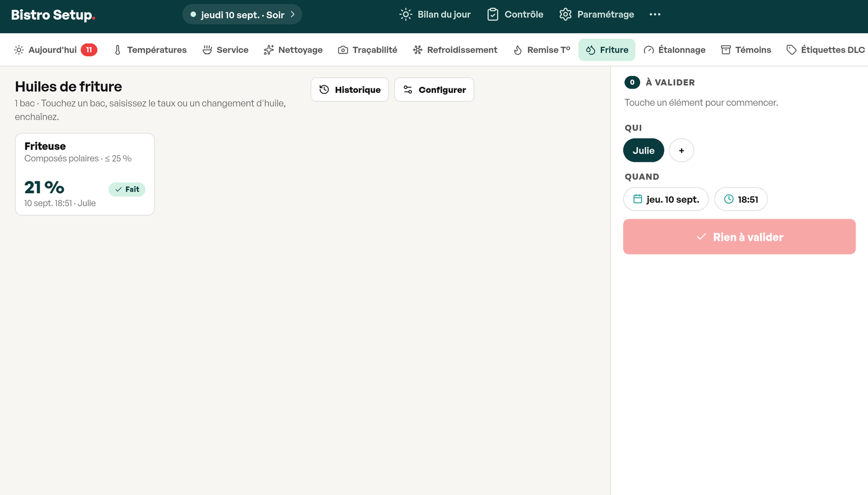Click the 0 counter beside À VALIDER
Screen dimensions: 868x495
[632, 82]
